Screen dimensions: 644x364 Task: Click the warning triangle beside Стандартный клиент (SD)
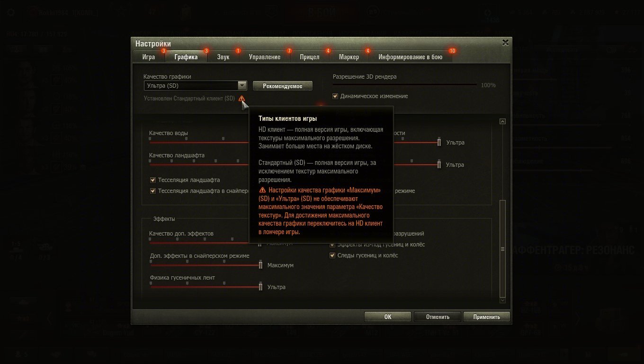(241, 99)
